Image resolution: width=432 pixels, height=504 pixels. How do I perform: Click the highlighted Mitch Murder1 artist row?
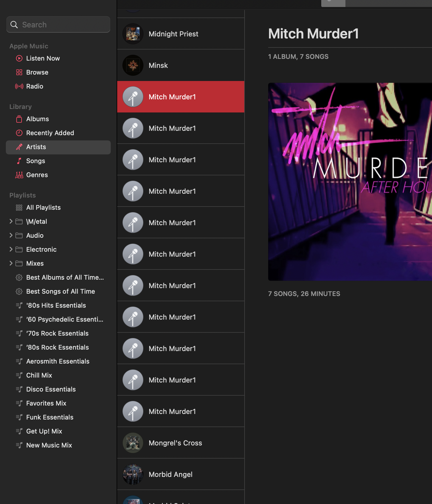(x=181, y=97)
